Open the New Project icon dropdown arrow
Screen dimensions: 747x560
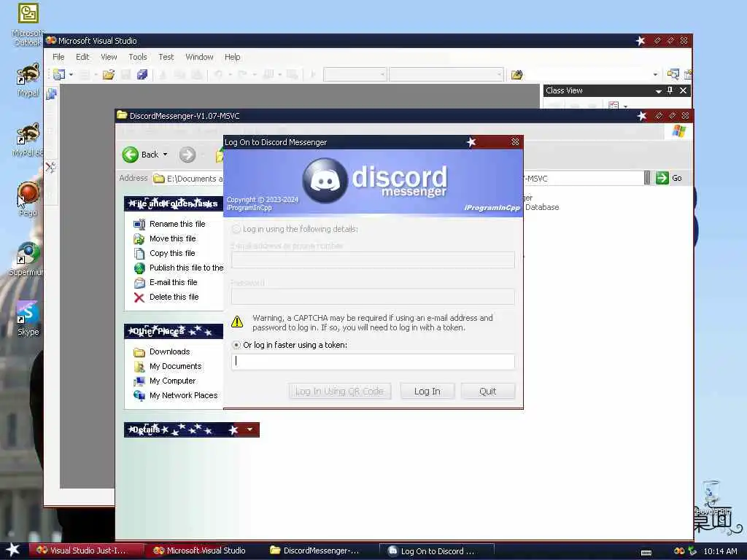coord(71,75)
